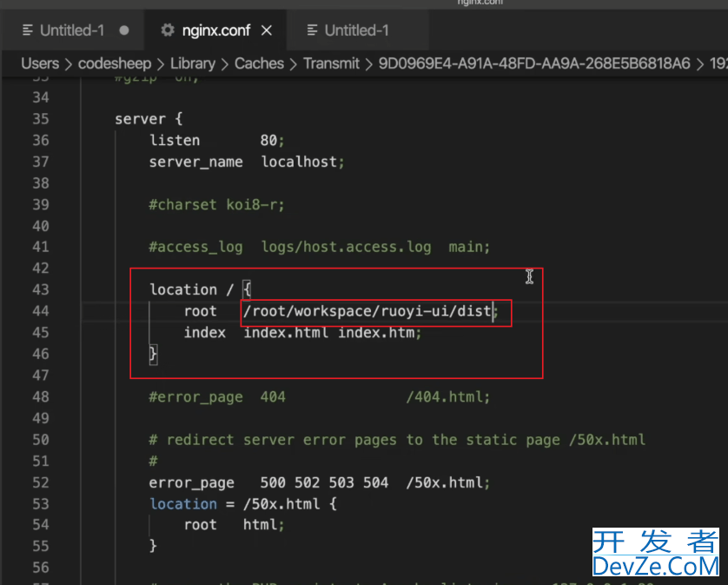Screen dimensions: 728x585
Task: Click line number 43 in the gutter
Action: tap(41, 289)
